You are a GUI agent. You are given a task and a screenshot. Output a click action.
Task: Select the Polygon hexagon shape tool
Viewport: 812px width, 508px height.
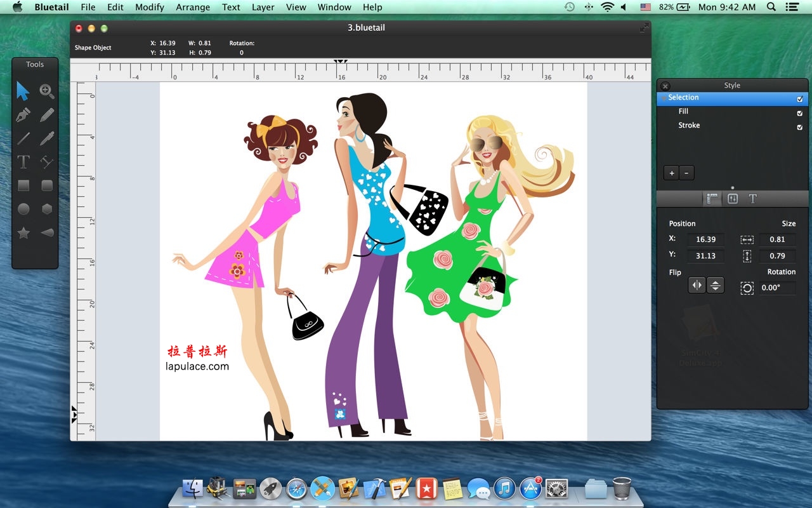(x=47, y=209)
